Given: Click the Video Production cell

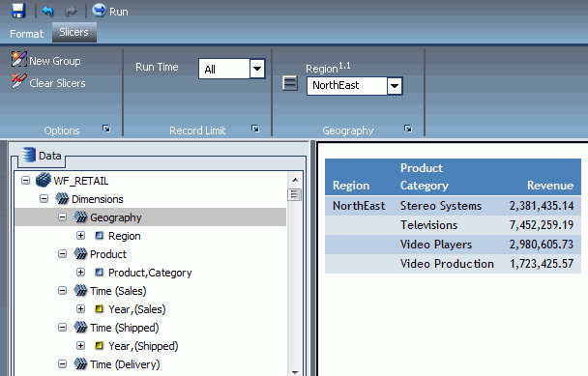Looking at the screenshot, I should pyautogui.click(x=447, y=264).
